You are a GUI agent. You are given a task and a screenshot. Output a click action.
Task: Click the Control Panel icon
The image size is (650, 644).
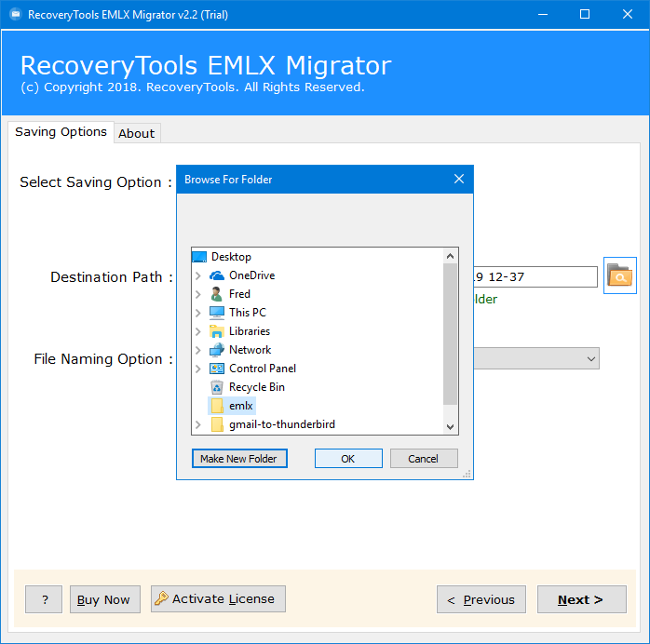pyautogui.click(x=217, y=369)
